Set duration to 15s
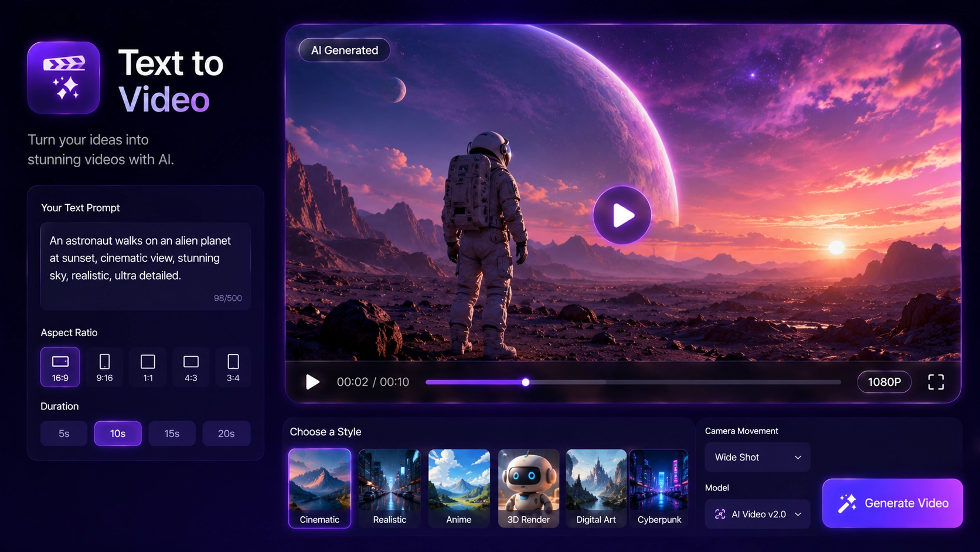The height and width of the screenshot is (552, 980). [172, 434]
